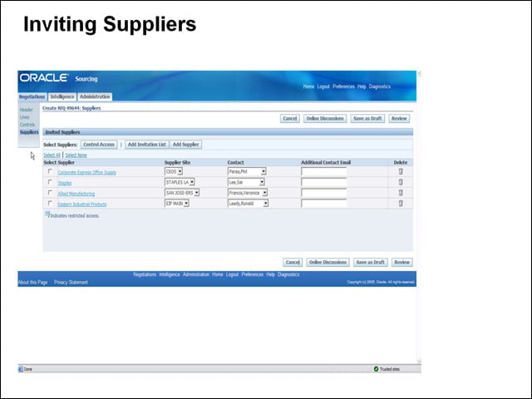Click the Done page icon in status bar
The width and height of the screenshot is (532, 399).
[x=21, y=369]
